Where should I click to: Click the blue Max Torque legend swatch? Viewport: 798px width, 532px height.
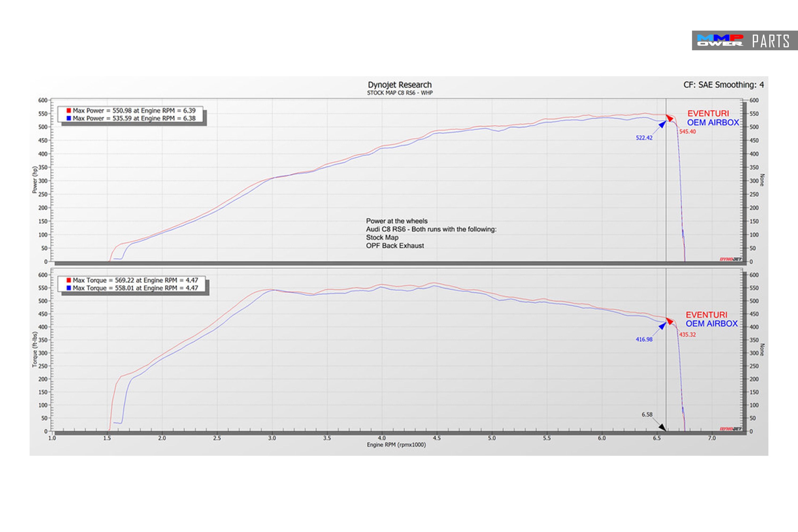click(69, 288)
